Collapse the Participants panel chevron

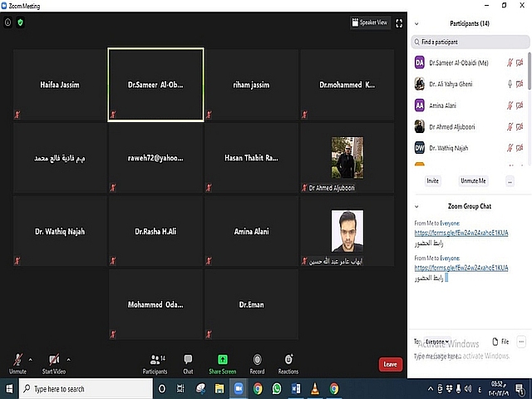pos(416,24)
